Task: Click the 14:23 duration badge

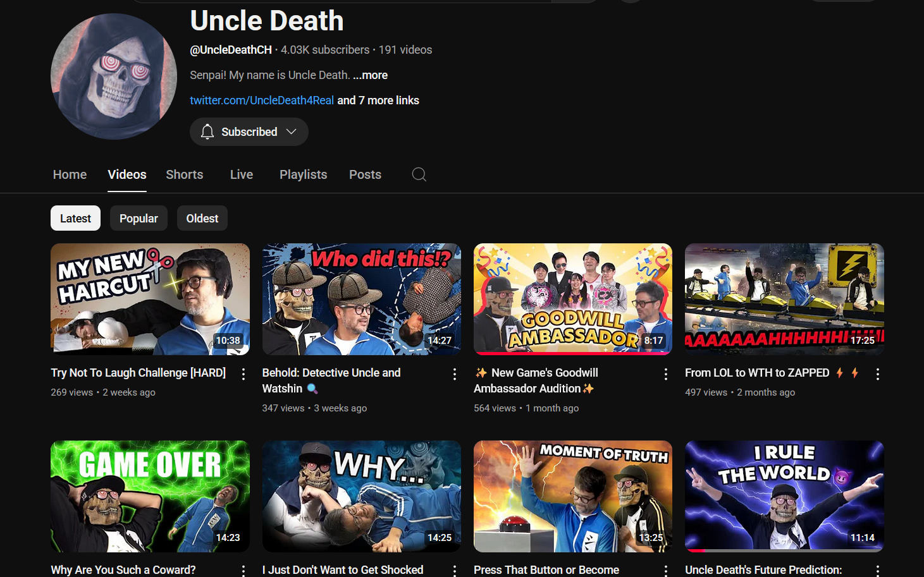Action: point(228,538)
